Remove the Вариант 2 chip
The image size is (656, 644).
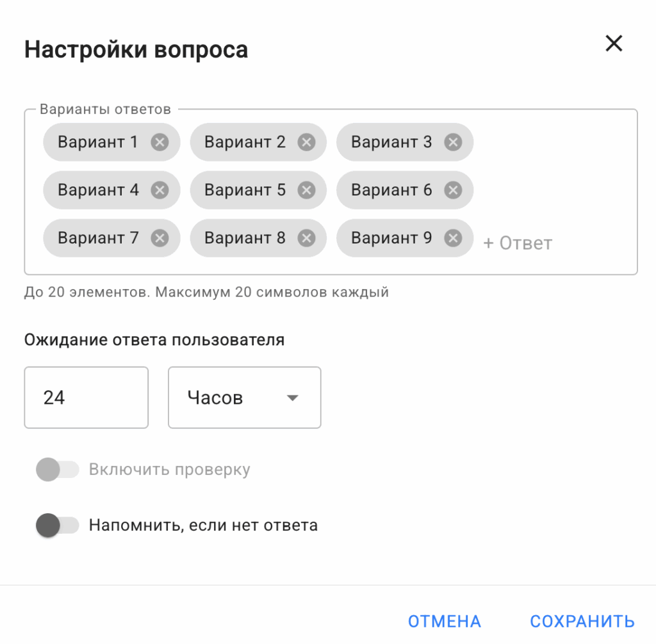(x=307, y=142)
